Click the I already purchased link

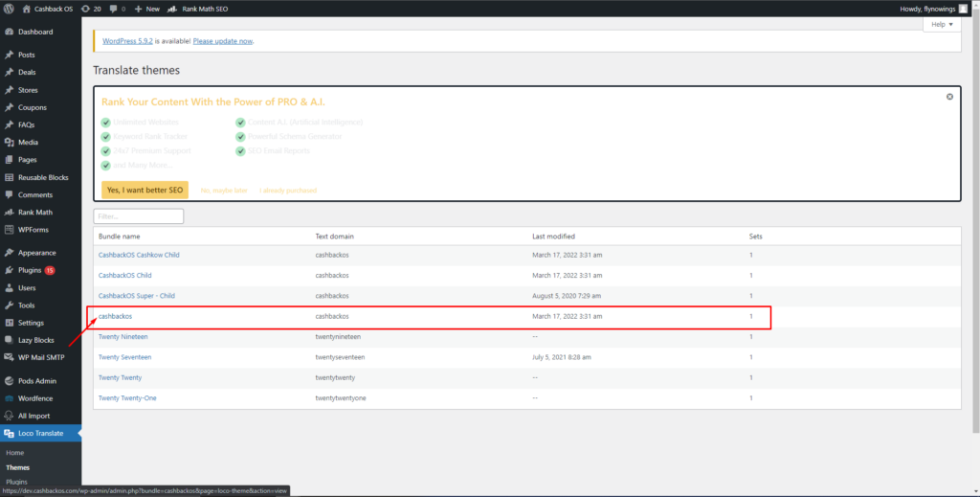(x=288, y=191)
